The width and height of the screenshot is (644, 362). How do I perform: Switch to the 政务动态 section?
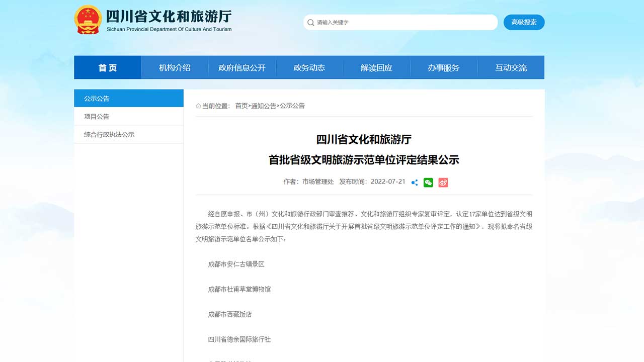[309, 67]
